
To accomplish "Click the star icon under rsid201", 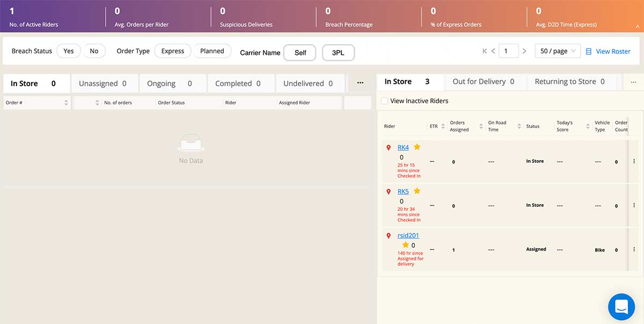I will pyautogui.click(x=406, y=245).
